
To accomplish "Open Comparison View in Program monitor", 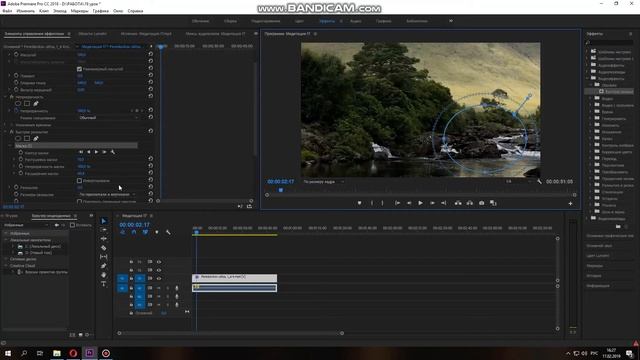I will point(493,203).
